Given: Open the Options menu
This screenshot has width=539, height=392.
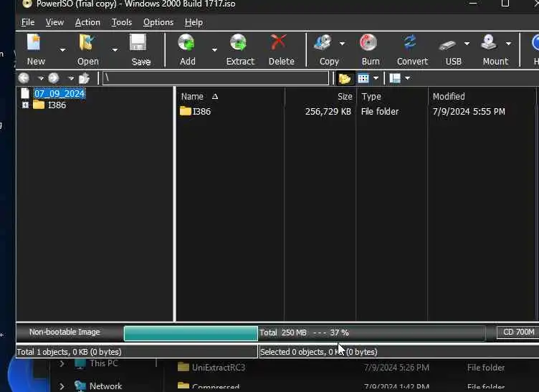Looking at the screenshot, I should [158, 22].
